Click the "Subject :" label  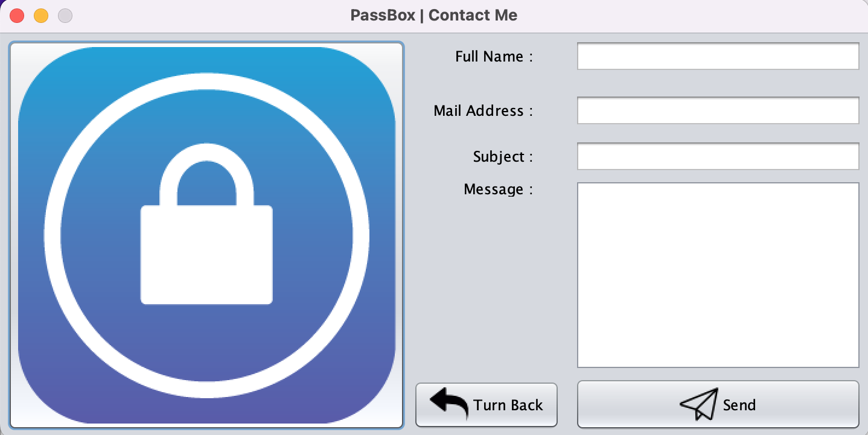[503, 157]
